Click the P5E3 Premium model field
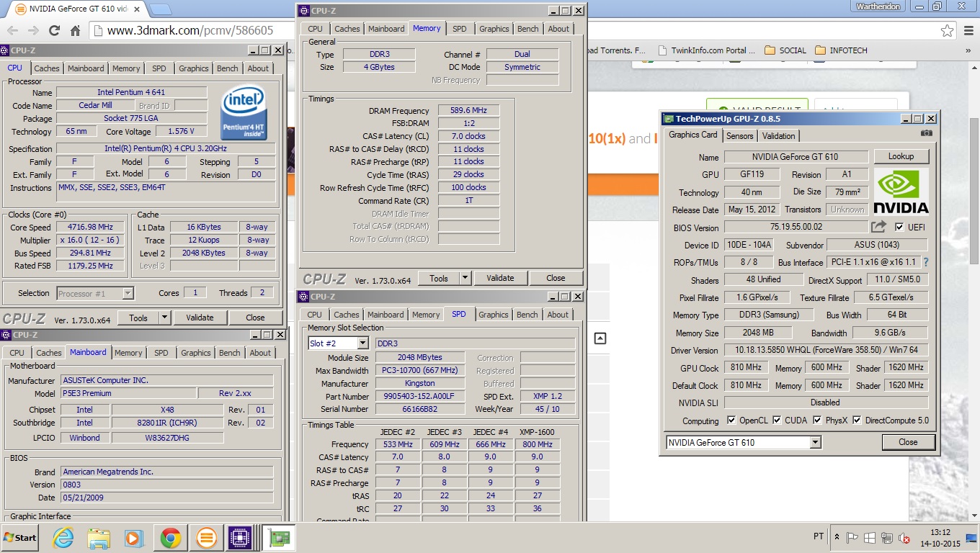 (128, 393)
